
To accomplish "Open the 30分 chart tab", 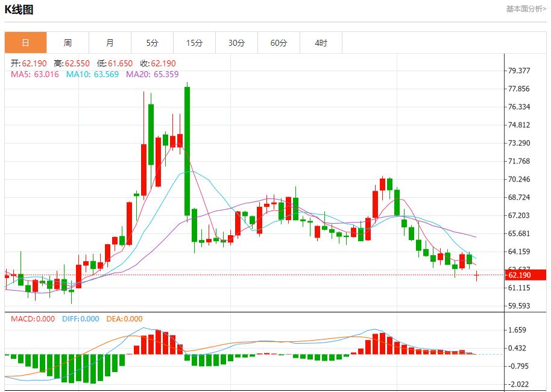I will pos(236,42).
